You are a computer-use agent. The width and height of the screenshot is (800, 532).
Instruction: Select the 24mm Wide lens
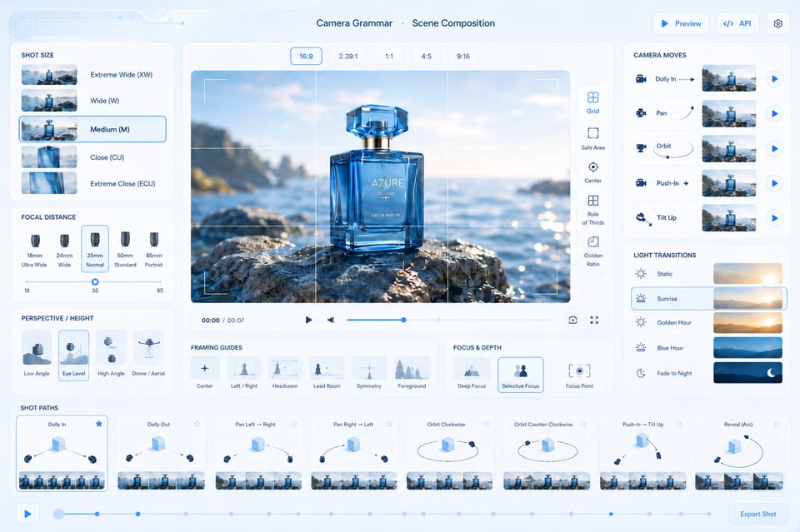tap(64, 249)
